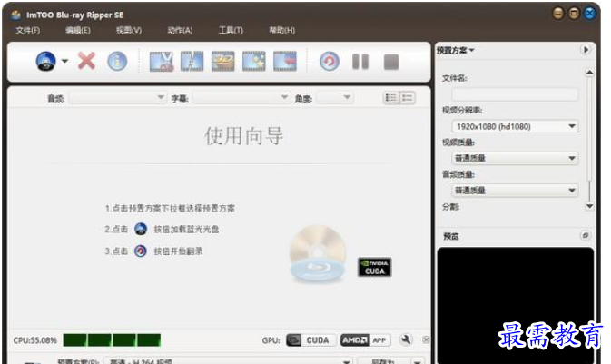Start ripping with the convert button

coord(330,61)
